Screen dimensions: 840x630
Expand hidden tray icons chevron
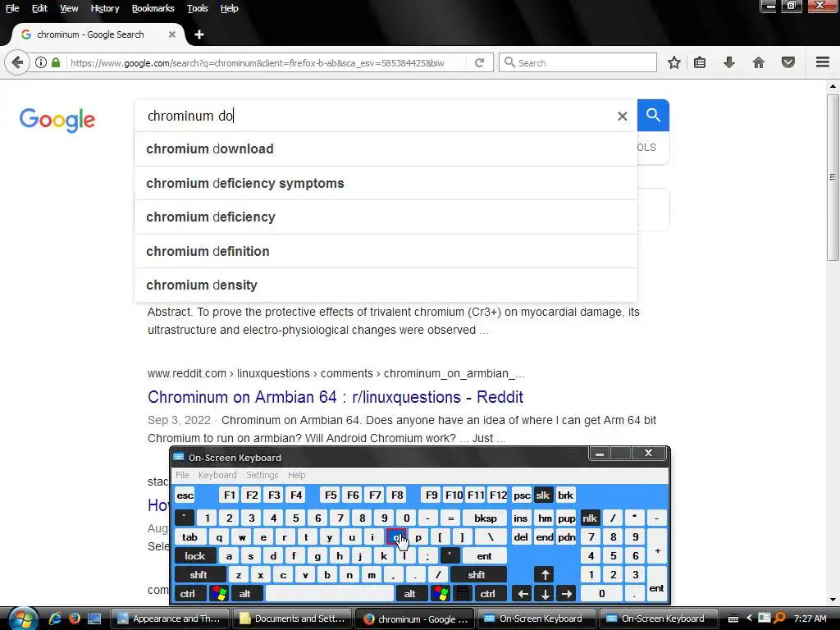coord(749,619)
